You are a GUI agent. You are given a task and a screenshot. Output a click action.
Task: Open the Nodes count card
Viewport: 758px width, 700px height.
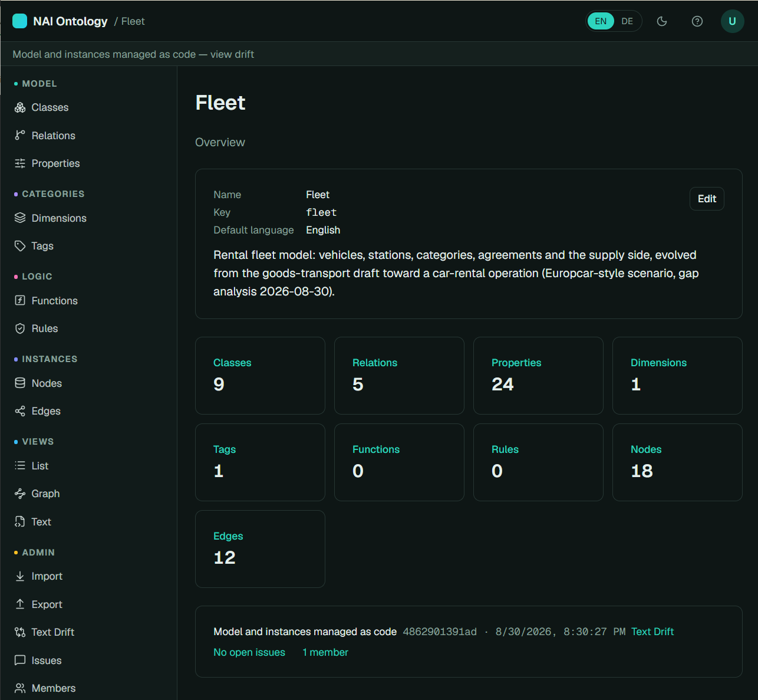677,462
